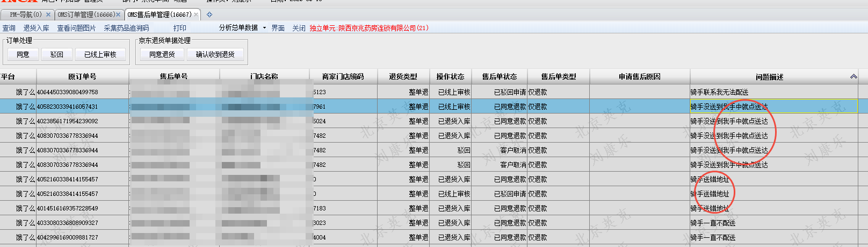Click 打印 in the toolbar
This screenshot has height=247, width=868.
coord(180,28)
